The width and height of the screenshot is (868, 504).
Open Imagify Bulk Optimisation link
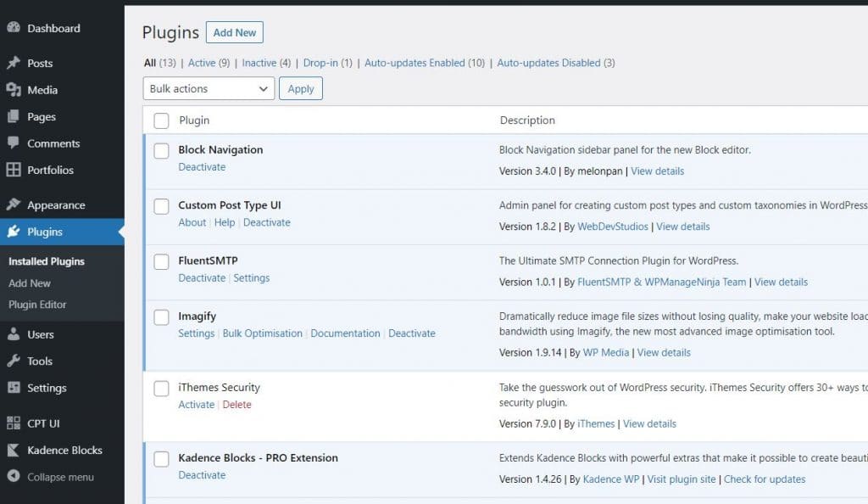pos(263,333)
